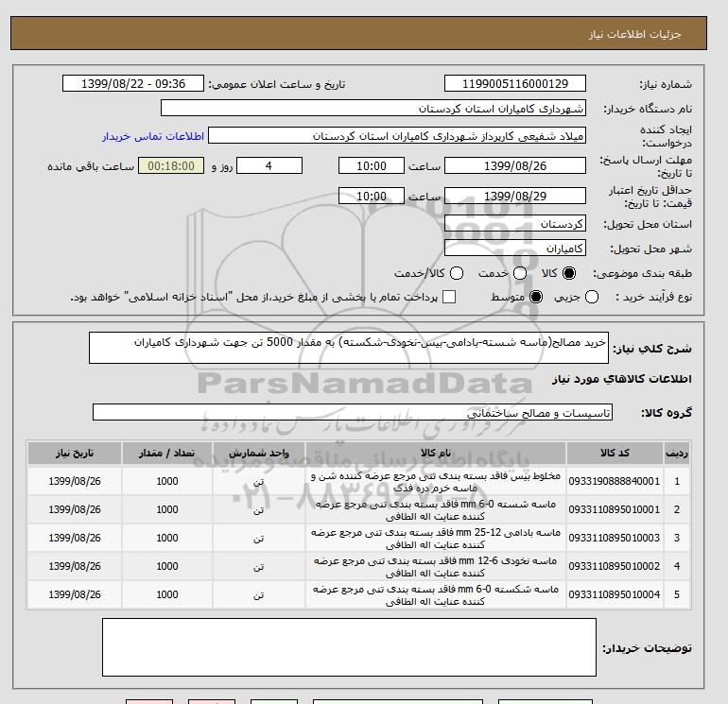
Task: Click the شرح کلی نیاز description box
Action: tap(349, 348)
